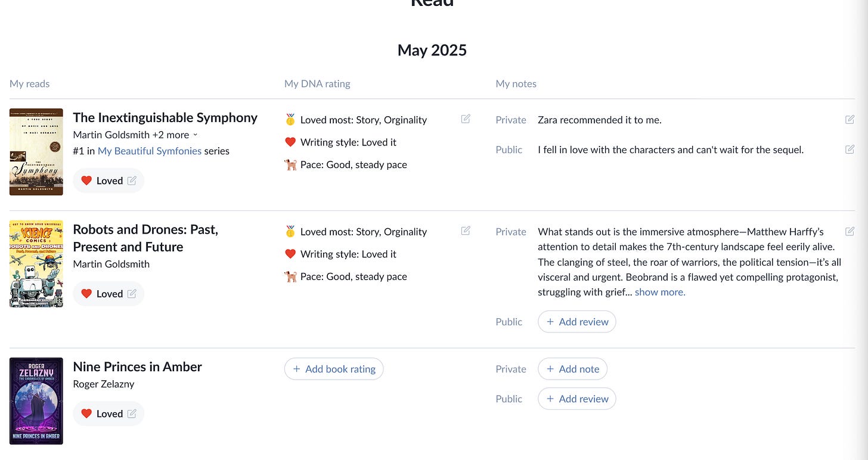Viewport: 868px width, 460px height.
Task: Edit Loved status on The Inextinguishable Symphony
Action: click(x=132, y=181)
